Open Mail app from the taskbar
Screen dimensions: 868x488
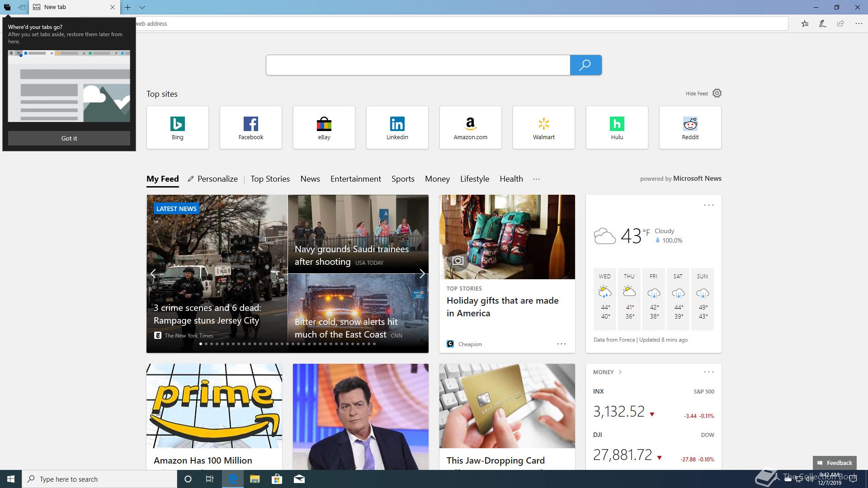coord(299,479)
